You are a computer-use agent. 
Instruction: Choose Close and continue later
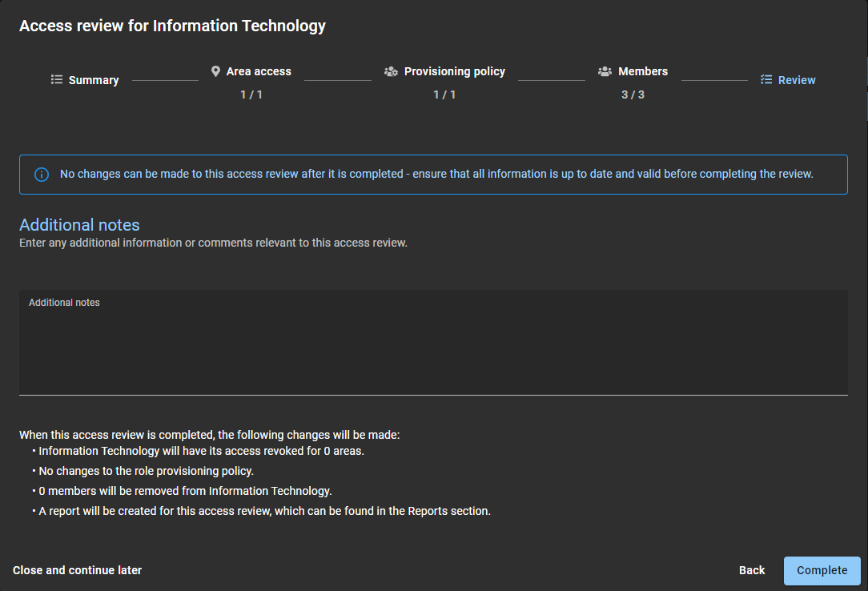[78, 570]
